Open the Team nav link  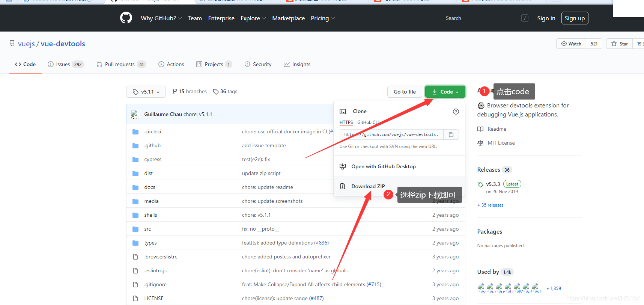(195, 18)
